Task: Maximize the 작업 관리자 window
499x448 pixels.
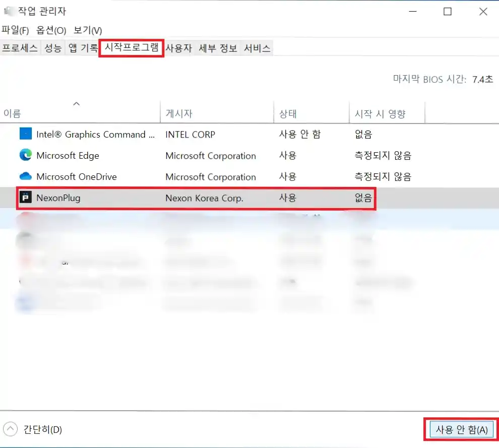Action: pos(448,12)
